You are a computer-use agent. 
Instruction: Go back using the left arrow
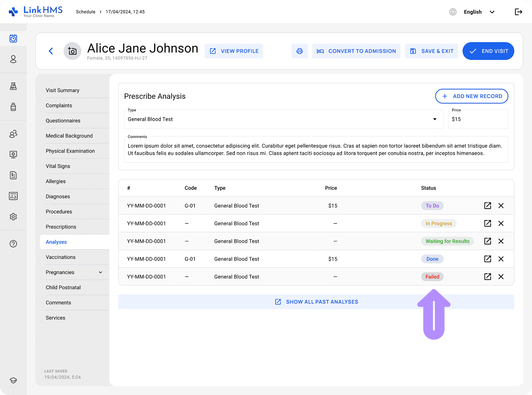[x=51, y=51]
